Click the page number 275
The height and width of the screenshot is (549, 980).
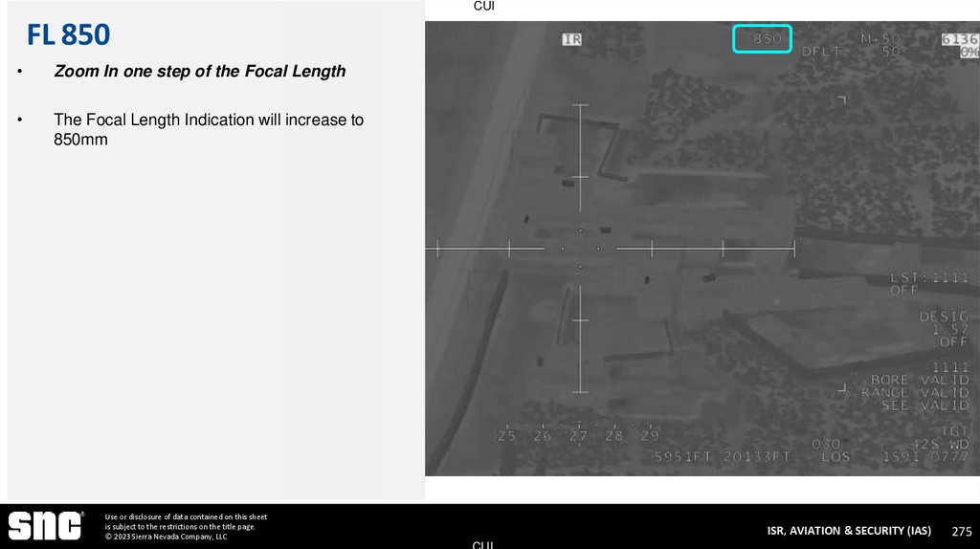962,532
